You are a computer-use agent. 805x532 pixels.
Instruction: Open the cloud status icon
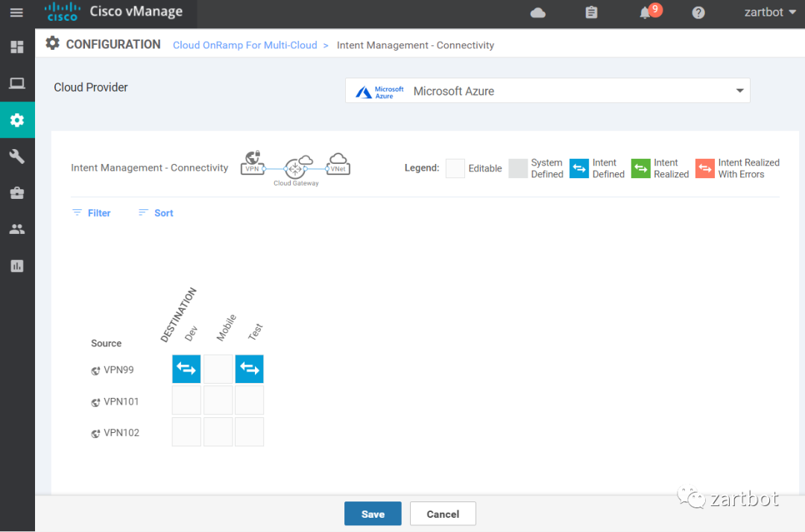click(537, 13)
